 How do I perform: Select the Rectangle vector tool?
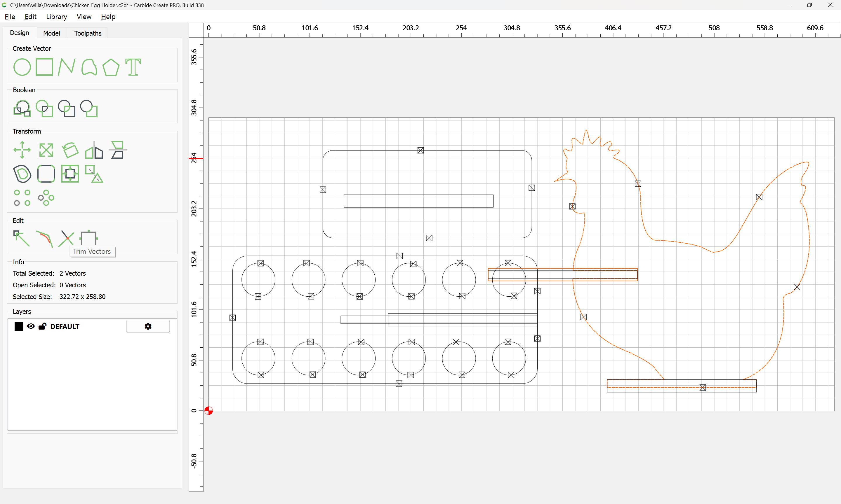44,67
